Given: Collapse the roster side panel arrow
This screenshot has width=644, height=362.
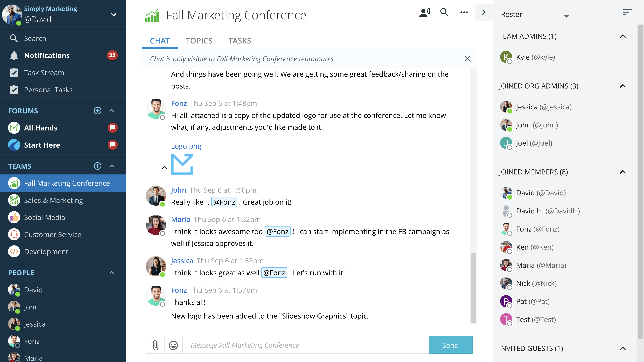Looking at the screenshot, I should click(x=484, y=12).
